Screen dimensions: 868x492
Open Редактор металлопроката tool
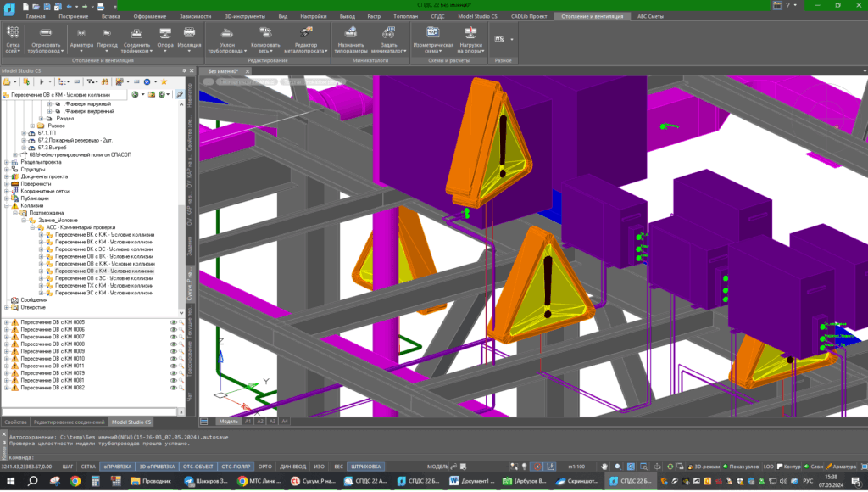click(305, 31)
